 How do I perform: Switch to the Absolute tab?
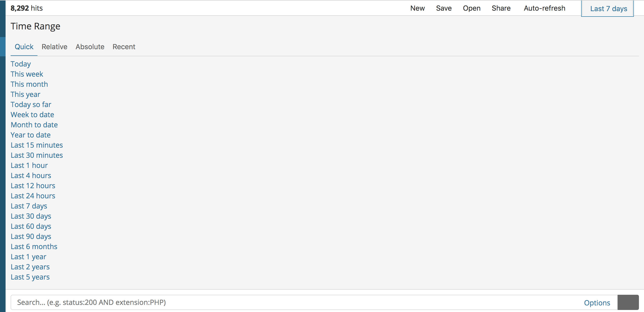pos(90,47)
